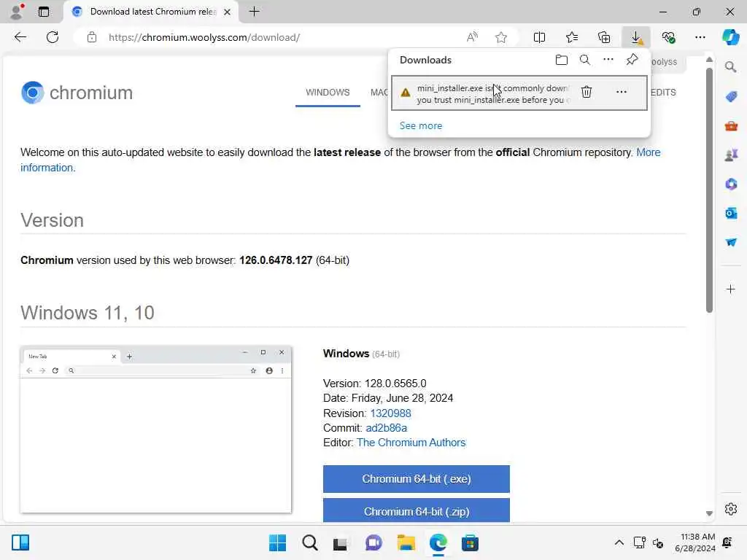
Task: Open Copilot sidebar
Action: click(730, 37)
